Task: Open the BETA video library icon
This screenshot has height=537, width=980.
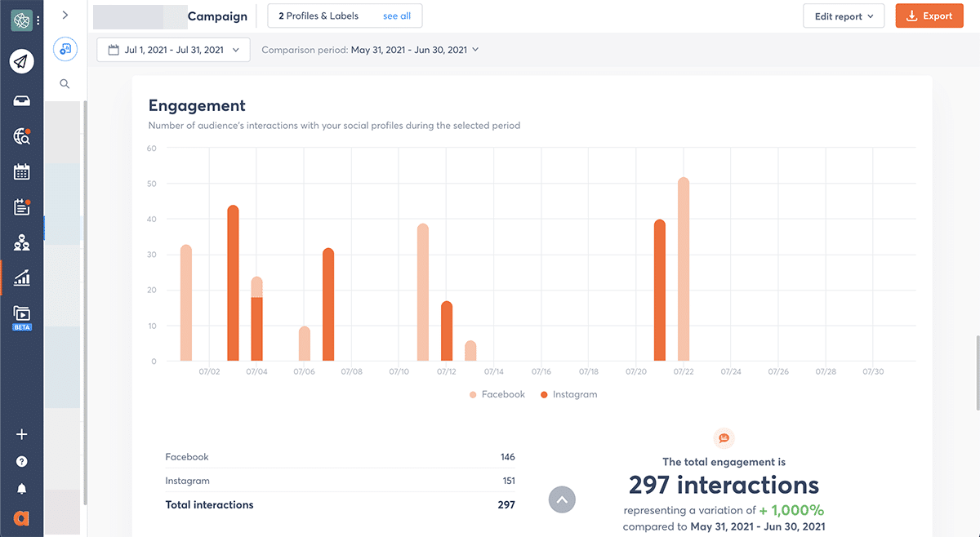Action: (22, 314)
